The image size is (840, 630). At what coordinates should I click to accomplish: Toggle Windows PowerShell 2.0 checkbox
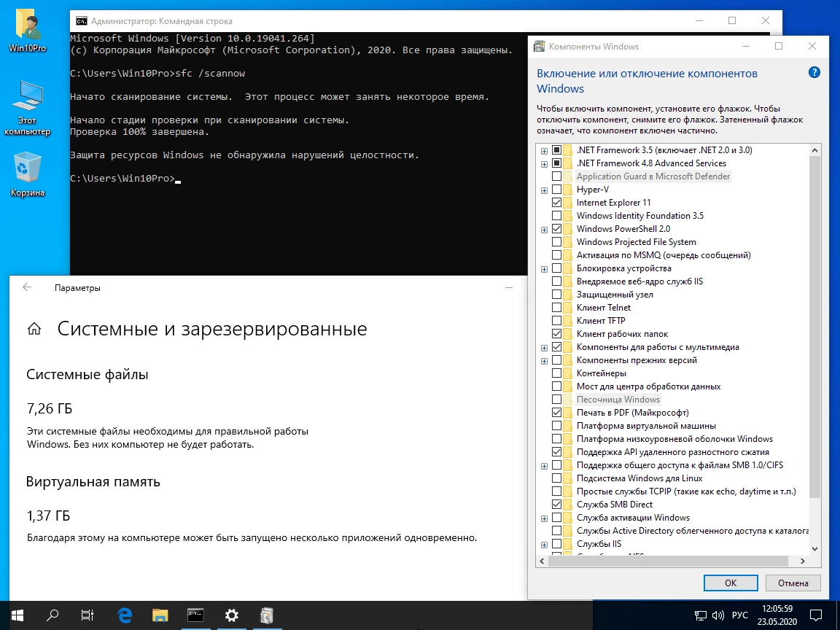556,229
